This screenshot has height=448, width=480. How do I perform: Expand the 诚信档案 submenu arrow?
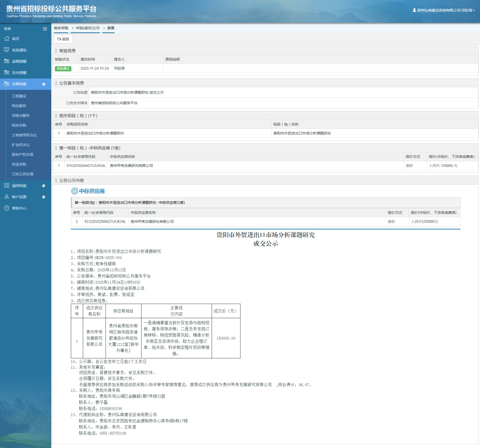point(44,186)
